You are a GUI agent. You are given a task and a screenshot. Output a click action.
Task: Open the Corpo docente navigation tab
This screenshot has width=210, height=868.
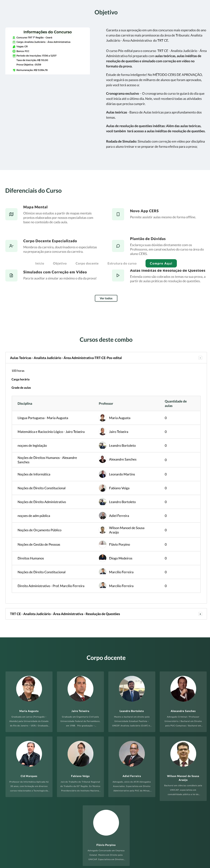(x=87, y=263)
